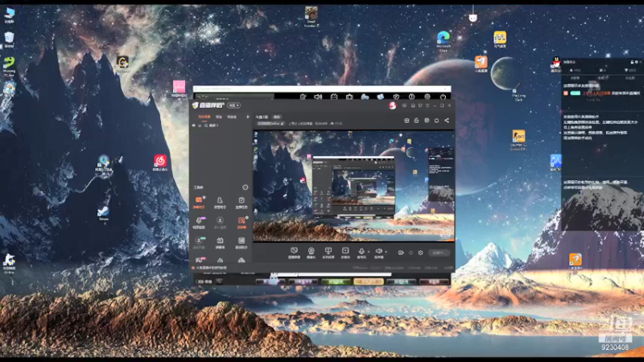644x362 pixels.
Task: Open the orange toolbox tool with plus badge
Action: click(x=242, y=222)
